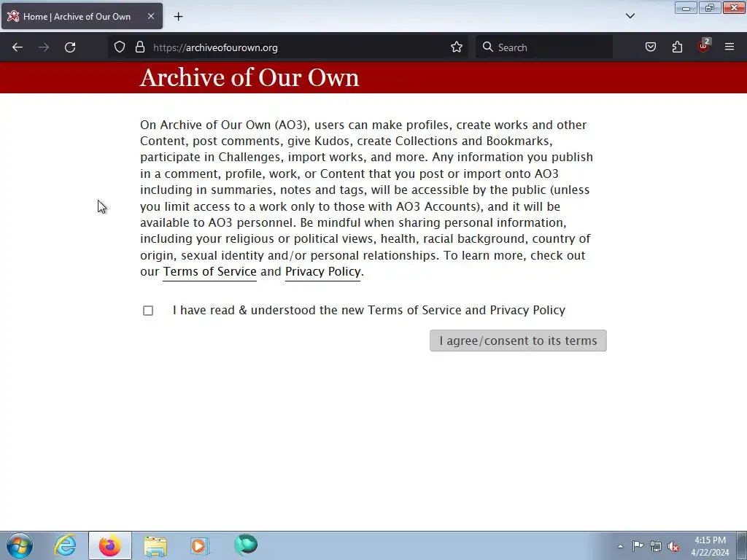The width and height of the screenshot is (747, 560).
Task: Click the I agree/consent to its terms button
Action: pyautogui.click(x=518, y=341)
